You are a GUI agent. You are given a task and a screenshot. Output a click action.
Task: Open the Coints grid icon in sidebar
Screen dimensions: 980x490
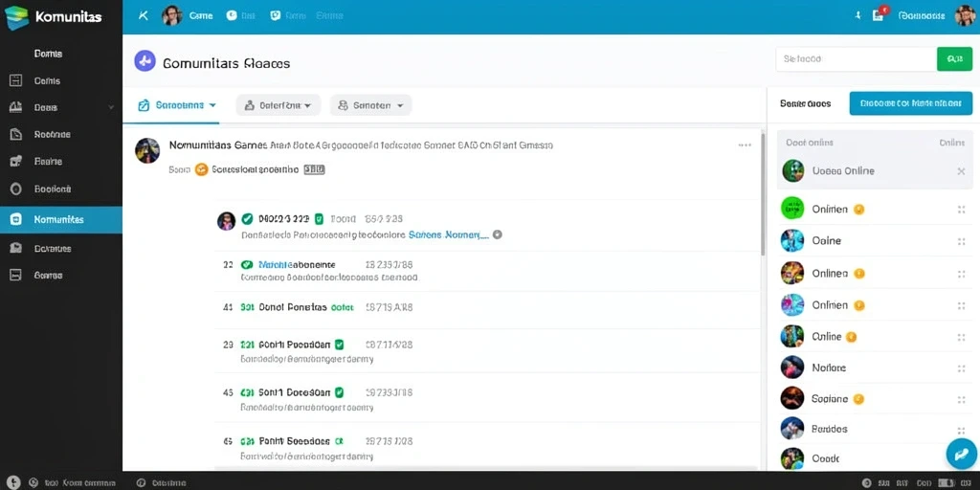pos(16,80)
